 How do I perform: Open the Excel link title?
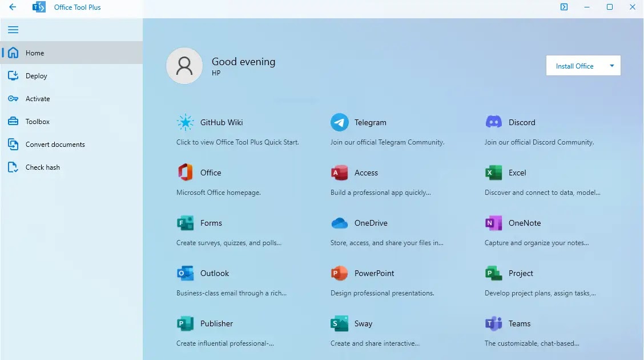517,173
